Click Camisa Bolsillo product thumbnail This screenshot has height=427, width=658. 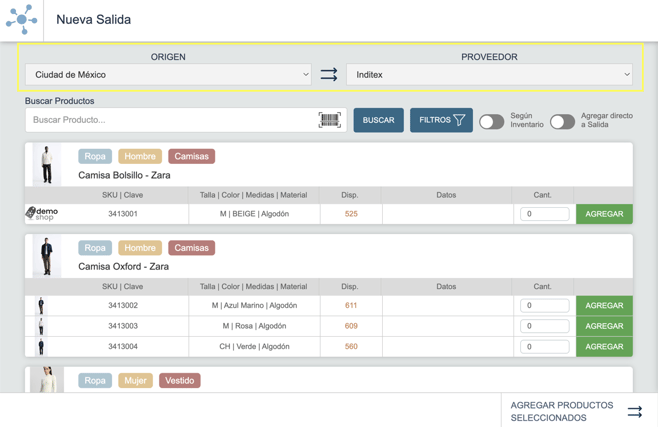pyautogui.click(x=47, y=164)
